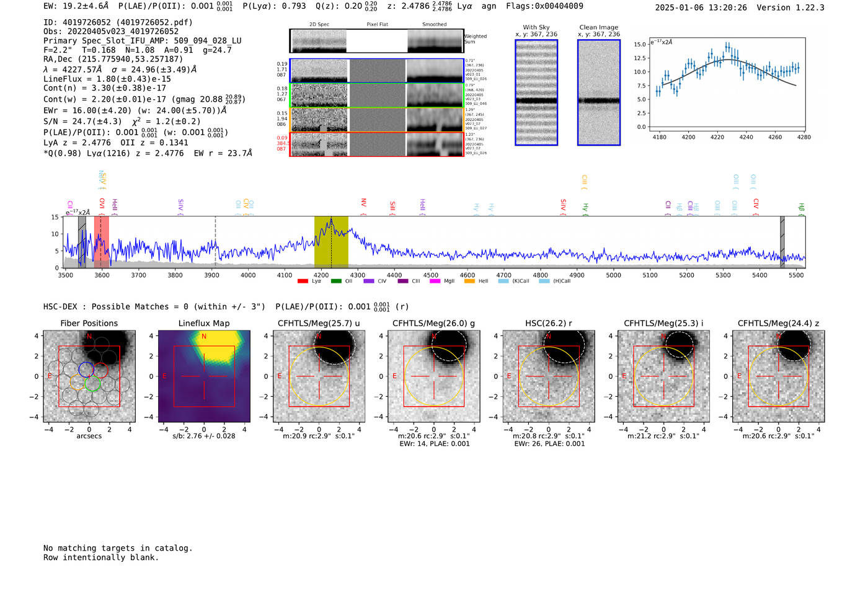The width and height of the screenshot is (868, 591).
Task: Click the RA,Dec coordinates line
Action: pyautogui.click(x=113, y=60)
